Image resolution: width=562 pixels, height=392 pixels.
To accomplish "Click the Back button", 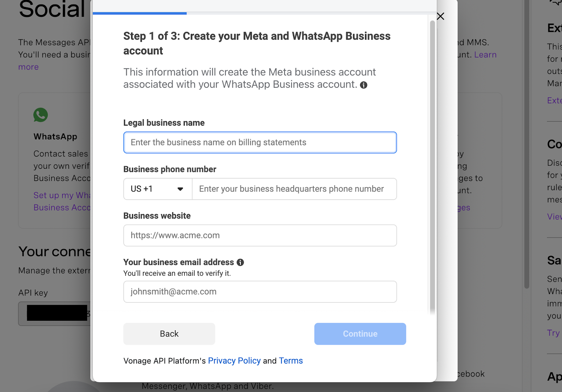I will click(169, 334).
